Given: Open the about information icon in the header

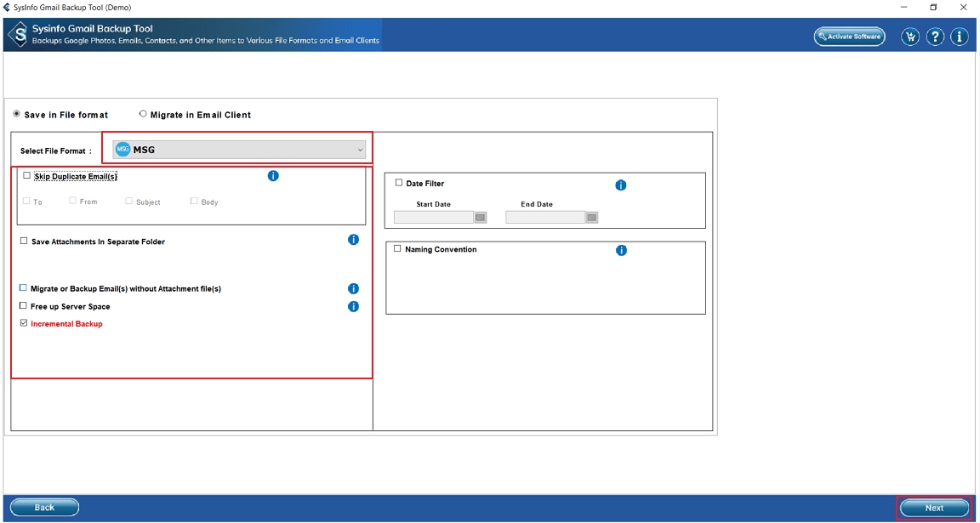Looking at the screenshot, I should (x=960, y=37).
